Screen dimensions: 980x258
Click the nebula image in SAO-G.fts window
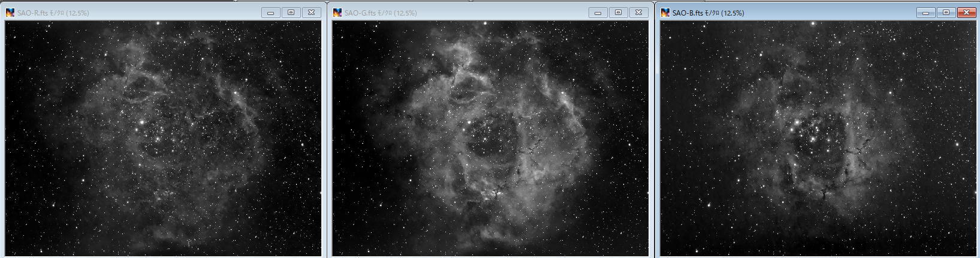pyautogui.click(x=490, y=138)
